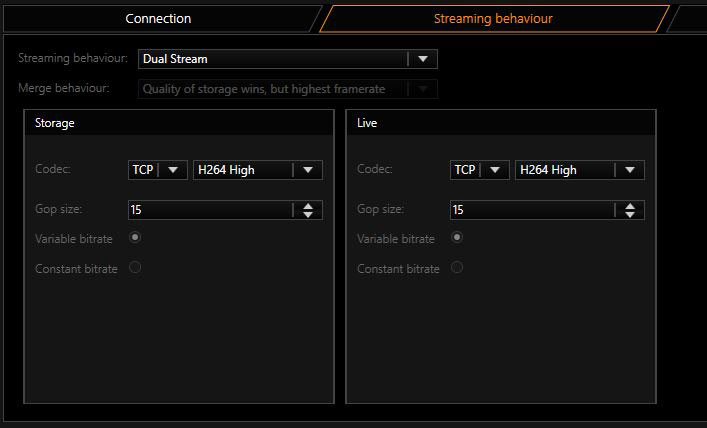The image size is (707, 428).
Task: Open the Streaming behaviour tab
Action: click(493, 18)
